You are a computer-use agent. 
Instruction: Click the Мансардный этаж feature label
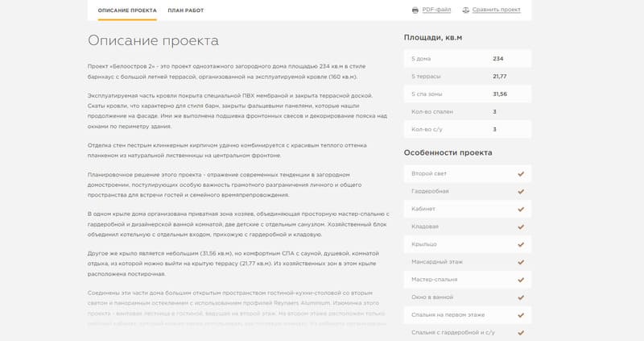pos(437,262)
